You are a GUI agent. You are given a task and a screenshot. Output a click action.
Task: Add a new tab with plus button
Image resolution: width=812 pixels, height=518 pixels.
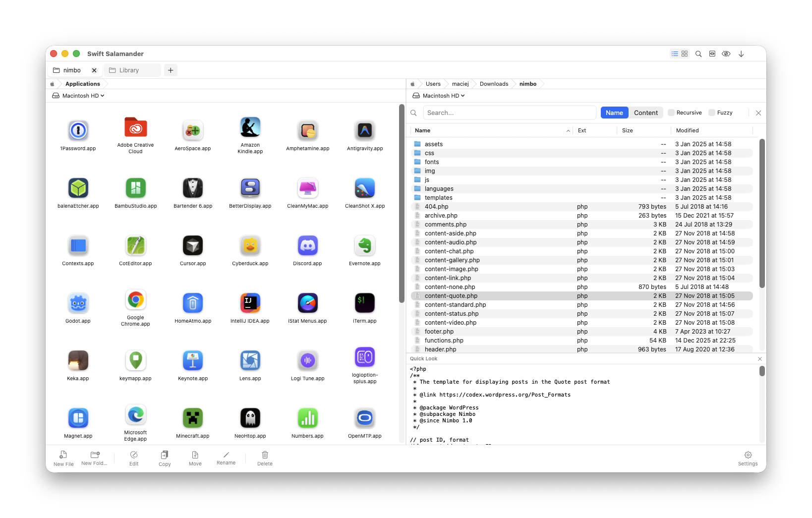pyautogui.click(x=171, y=70)
